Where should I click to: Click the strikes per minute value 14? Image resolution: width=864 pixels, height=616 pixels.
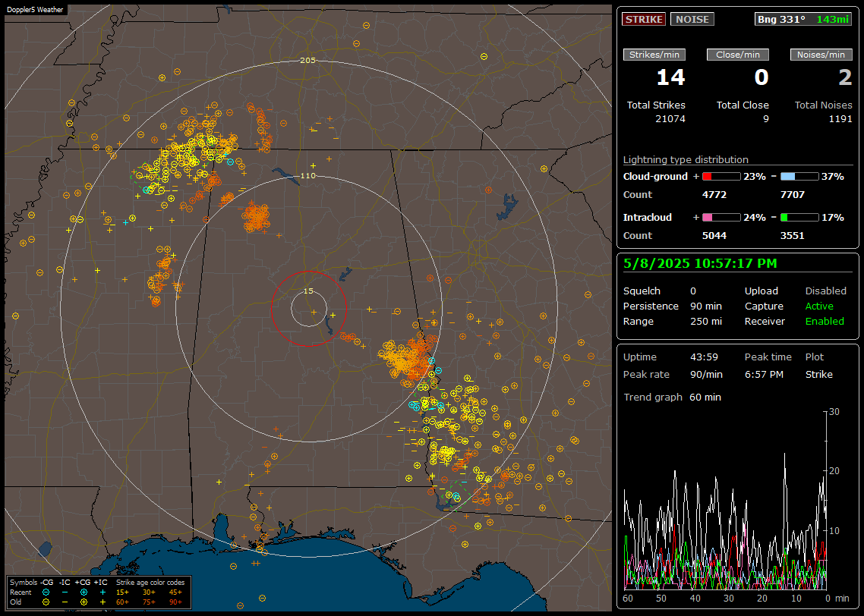coord(670,77)
